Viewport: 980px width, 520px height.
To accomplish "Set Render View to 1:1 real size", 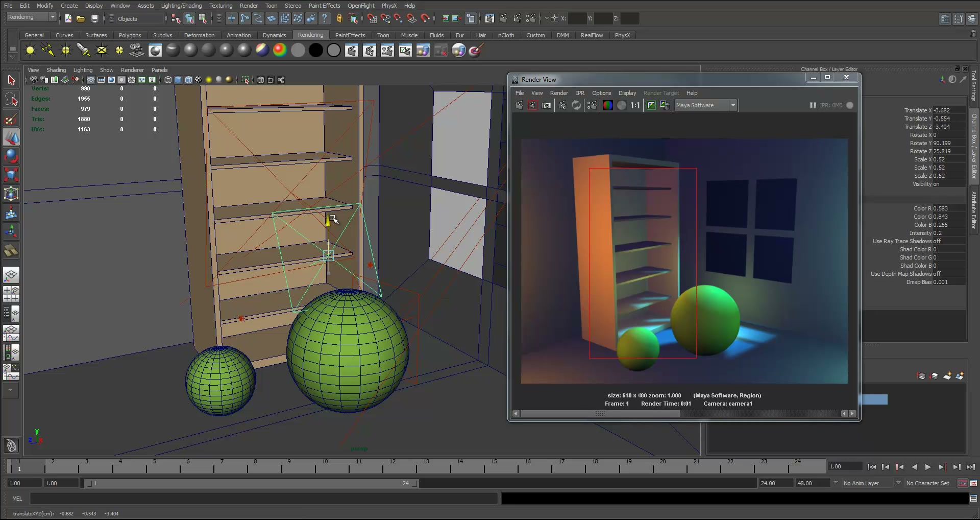I will pos(635,105).
